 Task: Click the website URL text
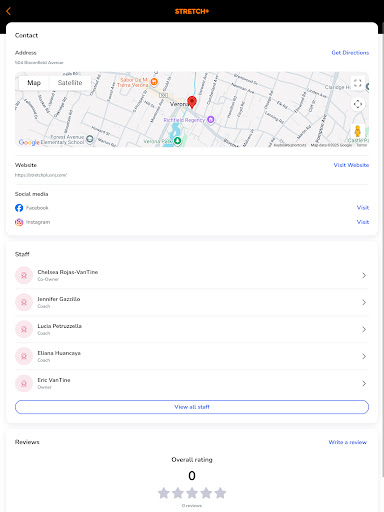click(x=41, y=175)
